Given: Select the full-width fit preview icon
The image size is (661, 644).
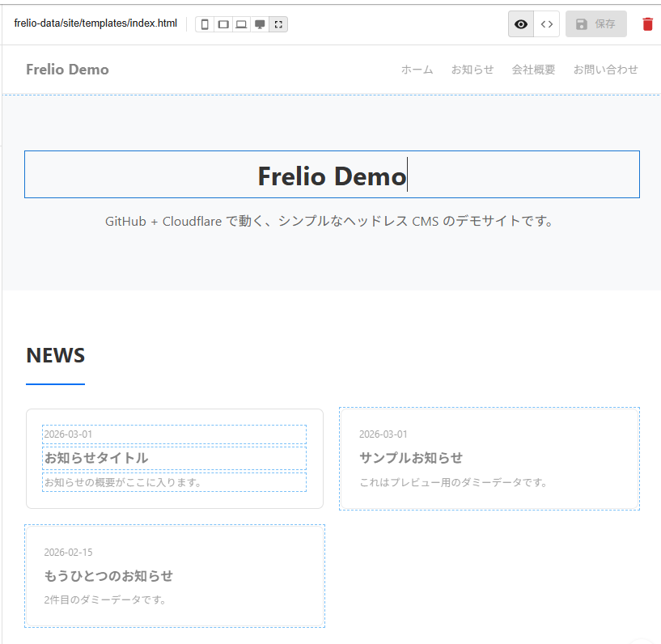Looking at the screenshot, I should tap(278, 24).
